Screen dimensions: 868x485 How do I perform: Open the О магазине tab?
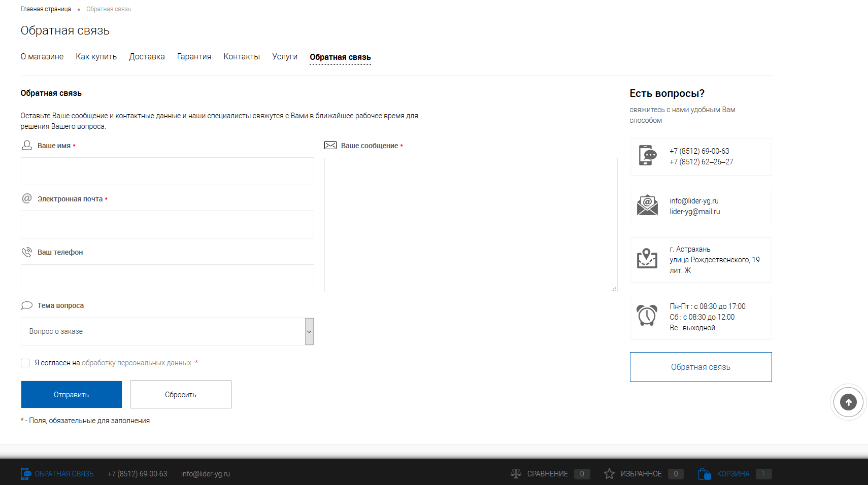(42, 56)
